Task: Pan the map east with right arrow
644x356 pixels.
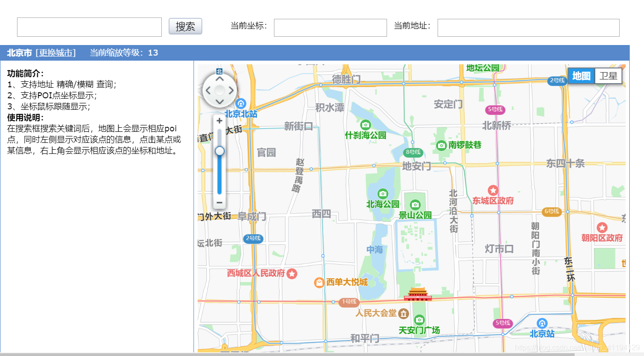Action: point(231,90)
